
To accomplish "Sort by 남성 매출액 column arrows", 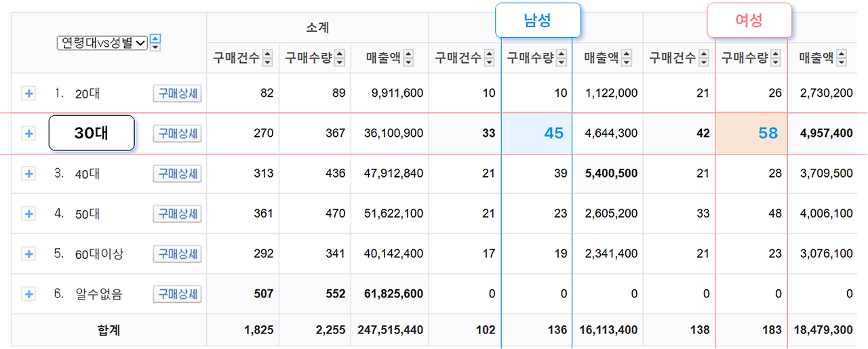I will 627,58.
